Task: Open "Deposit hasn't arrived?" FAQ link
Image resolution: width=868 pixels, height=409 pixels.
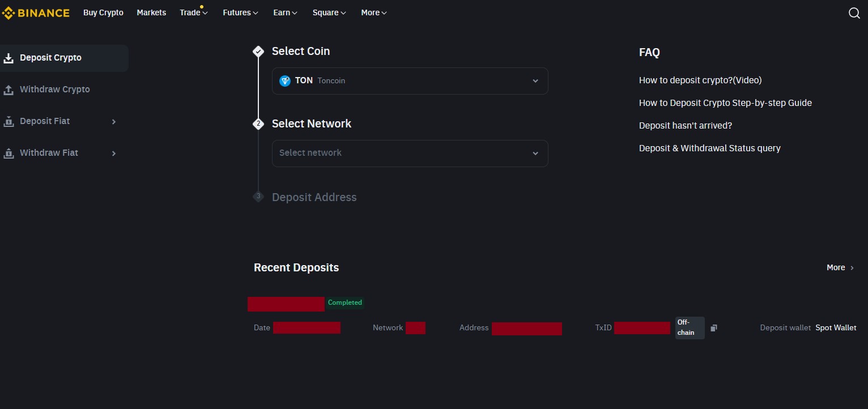Action: click(686, 126)
